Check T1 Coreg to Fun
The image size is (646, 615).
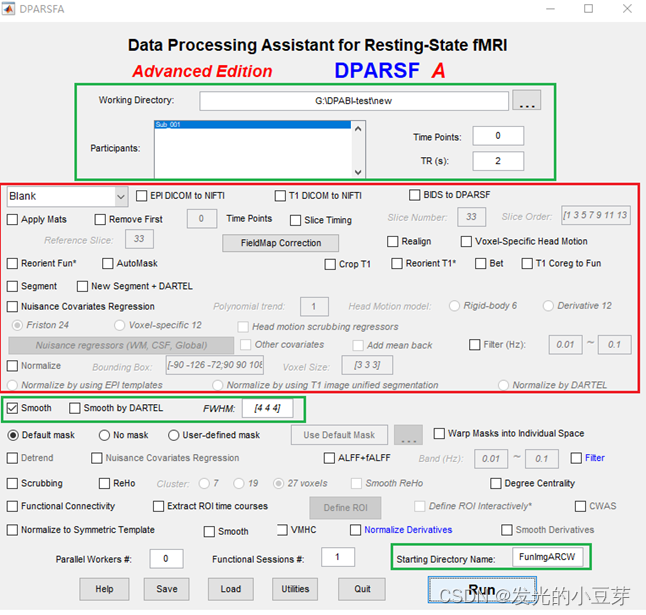point(527,264)
